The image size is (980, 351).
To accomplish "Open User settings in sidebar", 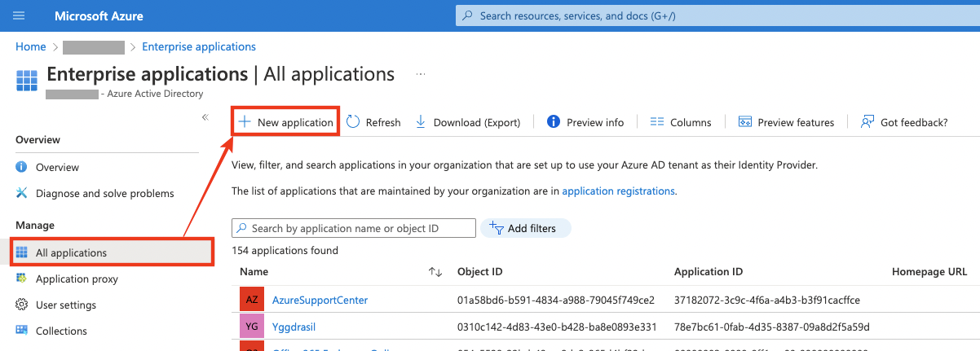I will point(65,305).
